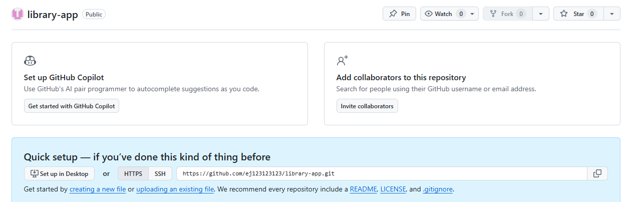Screen dimensions: 644x202
Task: Click the add collaborator person icon
Action: coord(343,61)
